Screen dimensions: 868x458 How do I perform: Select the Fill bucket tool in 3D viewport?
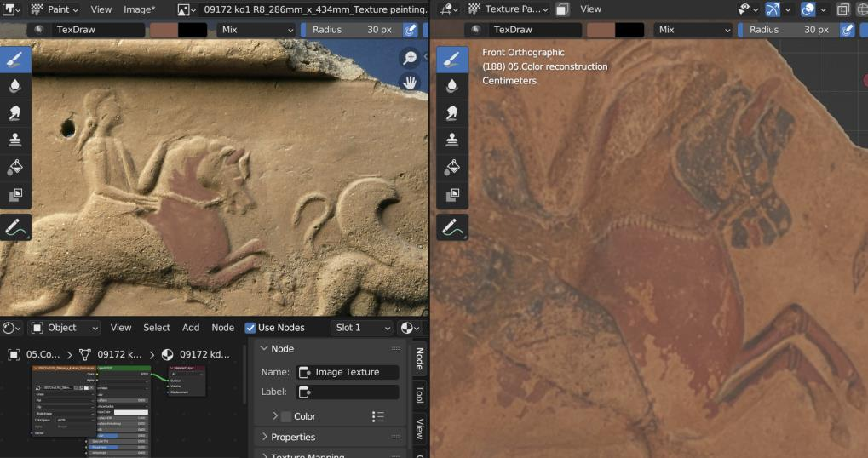point(452,168)
